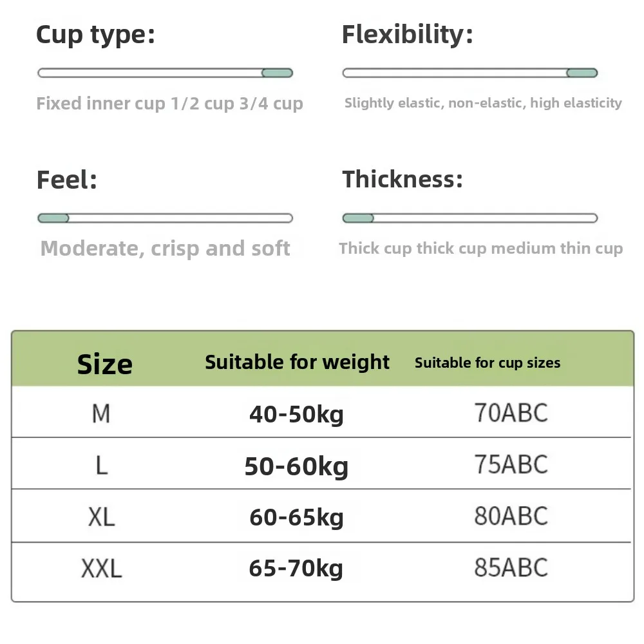Click the "Suitable for cup sizes" header
The height and width of the screenshot is (644, 644).
pos(488,363)
